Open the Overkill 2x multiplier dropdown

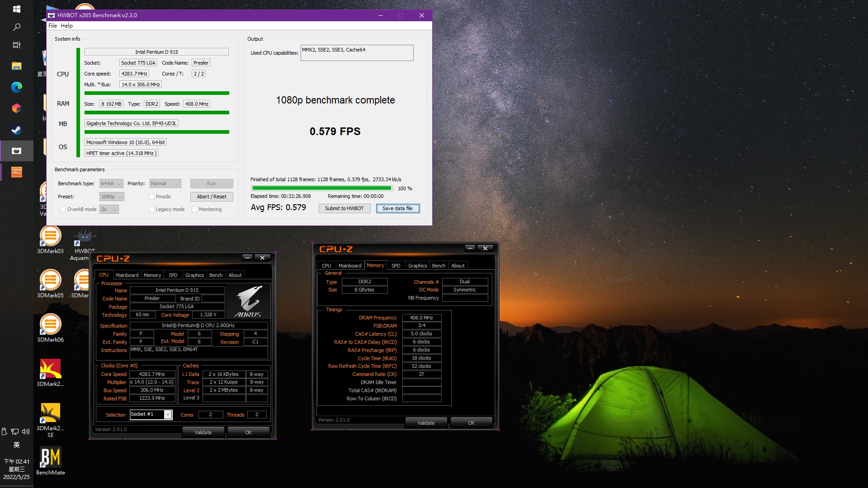109,209
